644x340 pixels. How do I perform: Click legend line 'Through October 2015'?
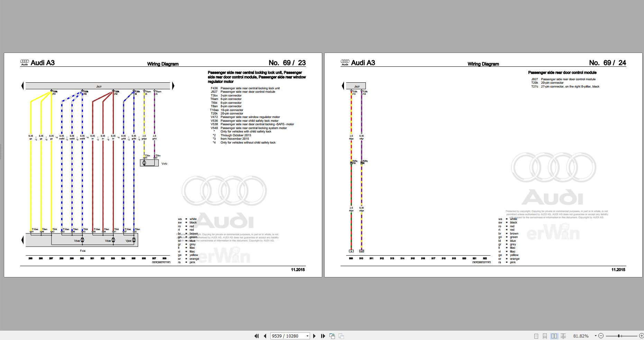coord(236,135)
